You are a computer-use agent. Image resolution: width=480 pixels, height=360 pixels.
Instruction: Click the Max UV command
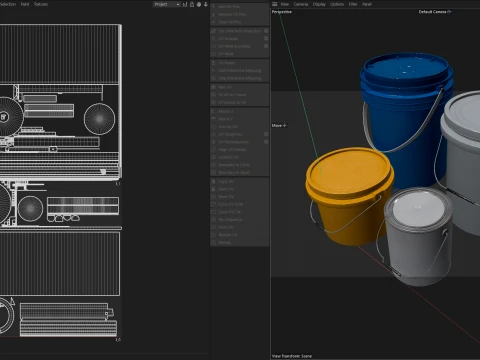point(239,87)
